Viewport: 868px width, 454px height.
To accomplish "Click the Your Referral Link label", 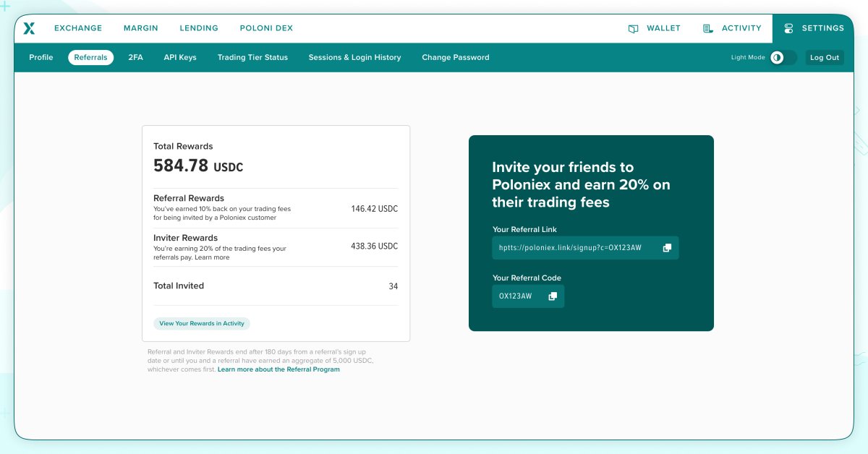I will (x=525, y=230).
